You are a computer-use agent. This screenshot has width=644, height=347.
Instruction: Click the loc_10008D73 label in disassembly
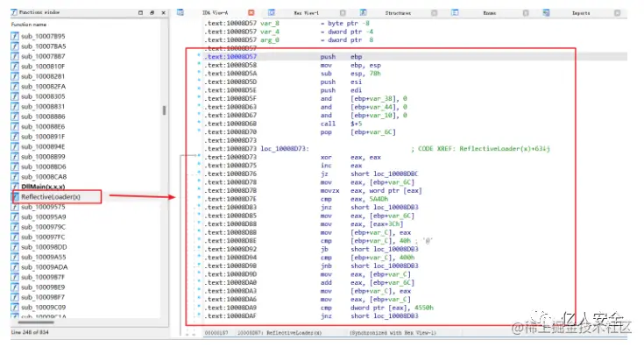click(285, 148)
